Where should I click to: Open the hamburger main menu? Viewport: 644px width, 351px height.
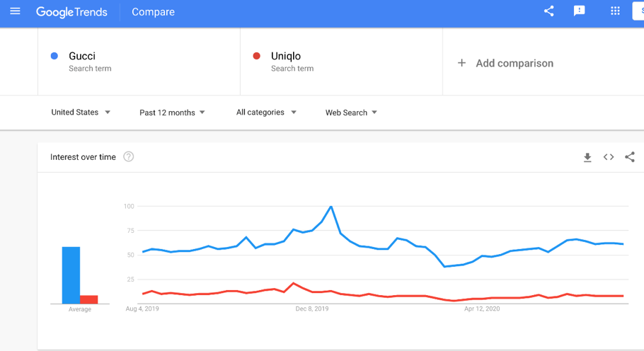point(15,11)
